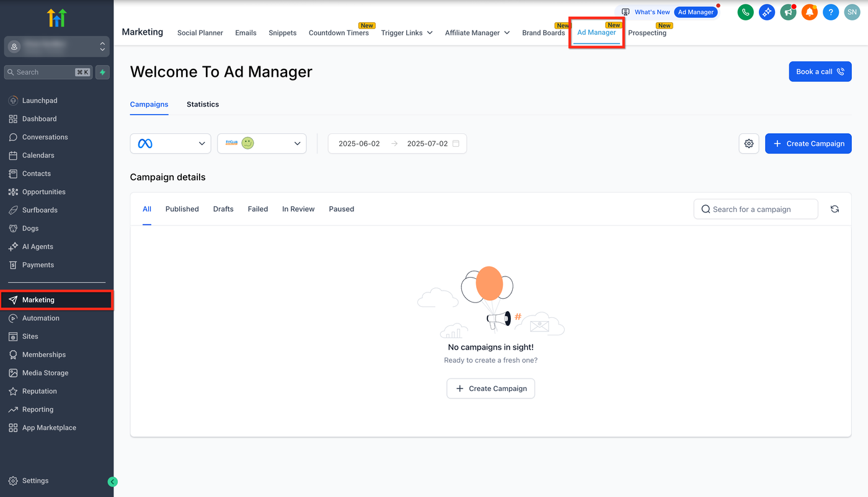The height and width of the screenshot is (497, 868).
Task: Open Social Planner in Marketing menu
Action: 200,33
